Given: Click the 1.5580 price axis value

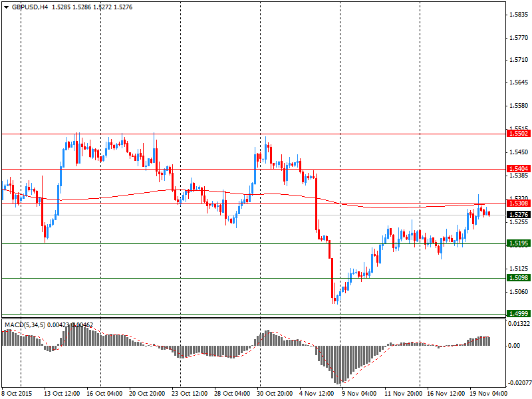Looking at the screenshot, I should point(519,106).
